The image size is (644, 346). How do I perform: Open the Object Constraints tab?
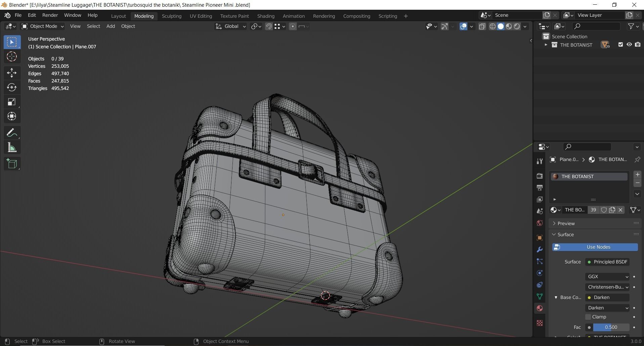point(540,285)
